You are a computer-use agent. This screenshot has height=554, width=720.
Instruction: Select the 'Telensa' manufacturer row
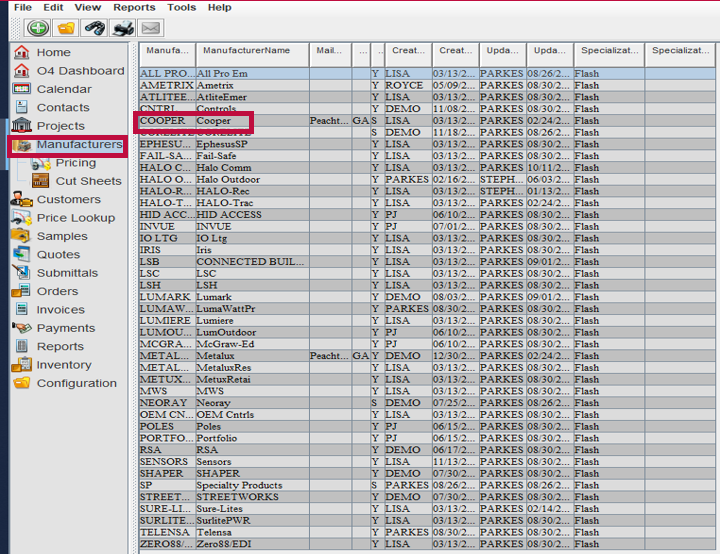[x=427, y=532]
